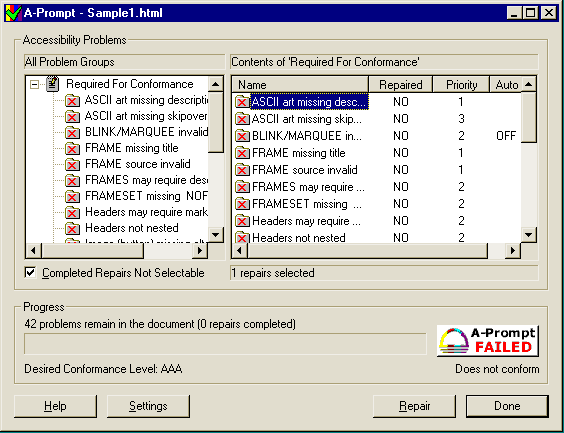
Task: Click the OFF value in Auto column
Action: (506, 136)
